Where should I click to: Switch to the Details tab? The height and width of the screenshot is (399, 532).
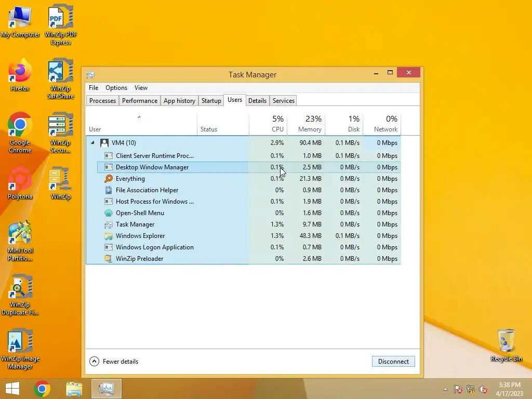[257, 101]
